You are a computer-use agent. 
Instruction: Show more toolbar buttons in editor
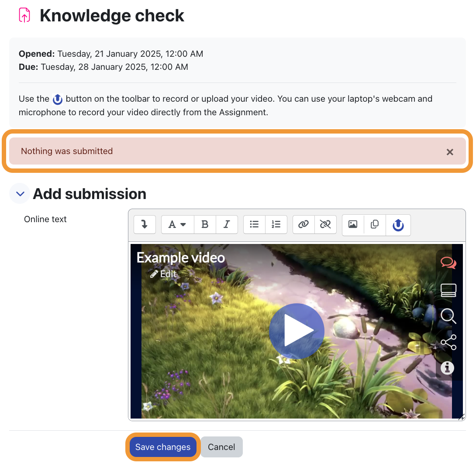point(145,224)
